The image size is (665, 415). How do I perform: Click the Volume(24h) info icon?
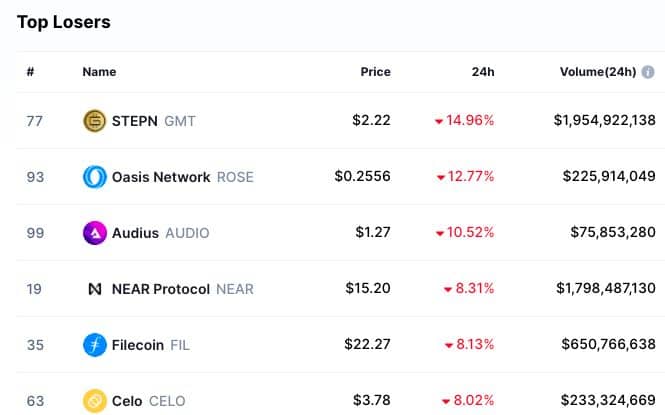pyautogui.click(x=648, y=72)
